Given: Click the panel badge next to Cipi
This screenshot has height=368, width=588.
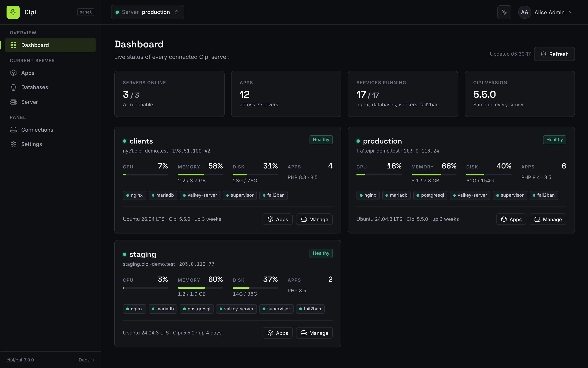Looking at the screenshot, I should (x=86, y=12).
